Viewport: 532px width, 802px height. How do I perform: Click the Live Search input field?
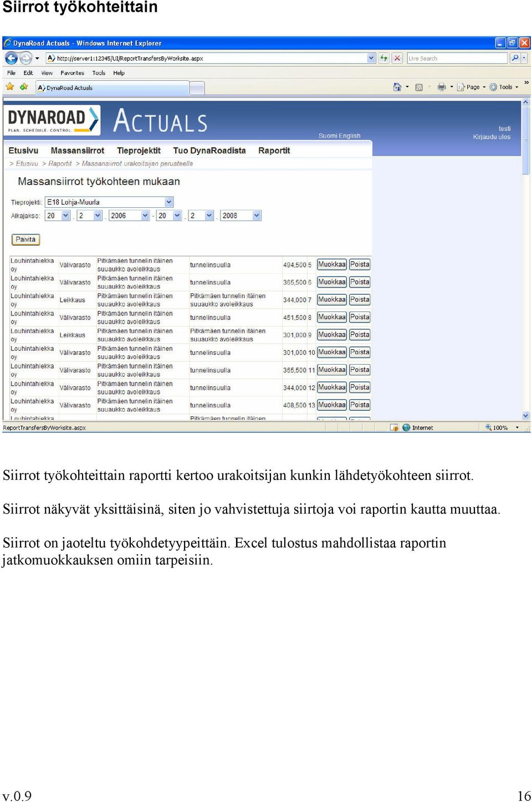[457, 58]
